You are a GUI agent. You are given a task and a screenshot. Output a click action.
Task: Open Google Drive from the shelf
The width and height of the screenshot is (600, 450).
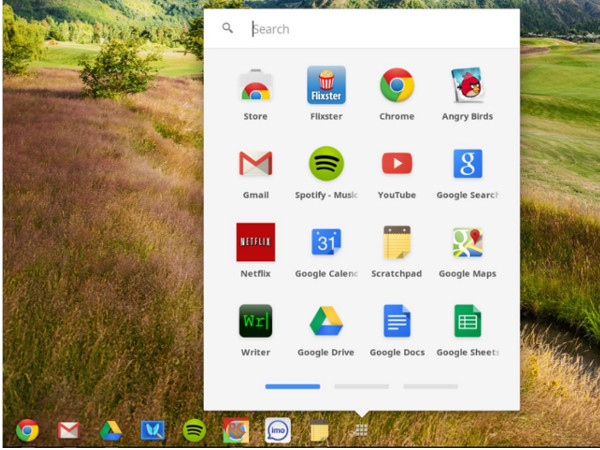point(111,430)
